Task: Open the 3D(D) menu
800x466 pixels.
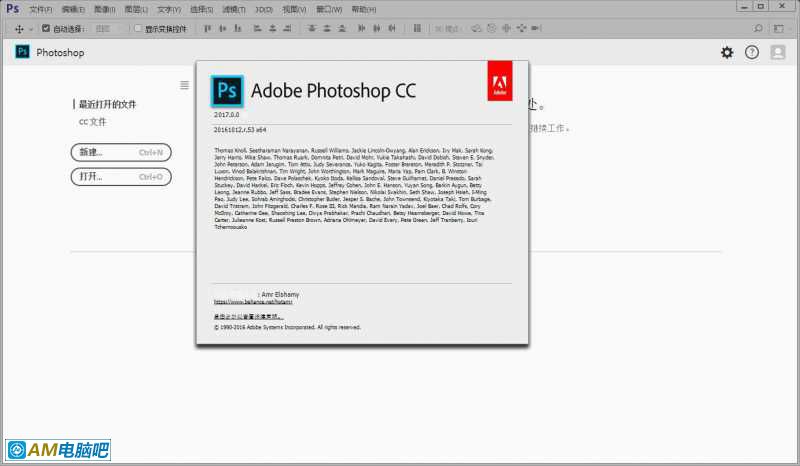Action: click(x=264, y=10)
